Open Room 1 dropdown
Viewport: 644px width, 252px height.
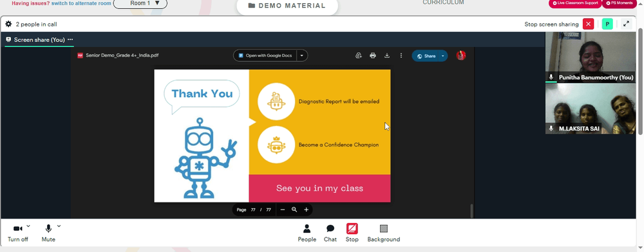[x=140, y=3]
